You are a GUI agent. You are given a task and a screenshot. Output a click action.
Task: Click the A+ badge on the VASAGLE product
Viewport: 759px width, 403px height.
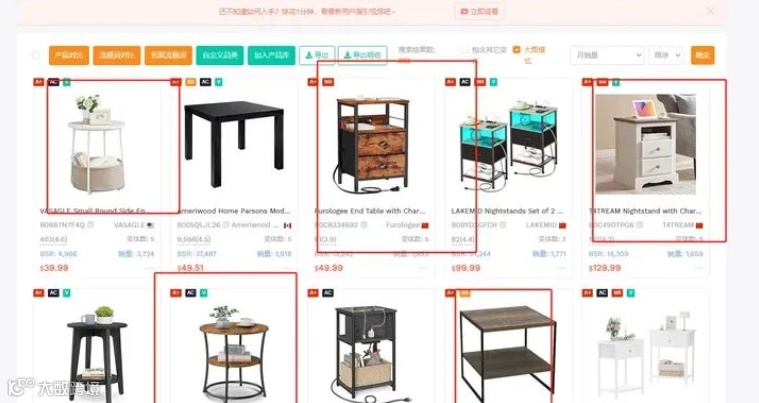(x=38, y=82)
